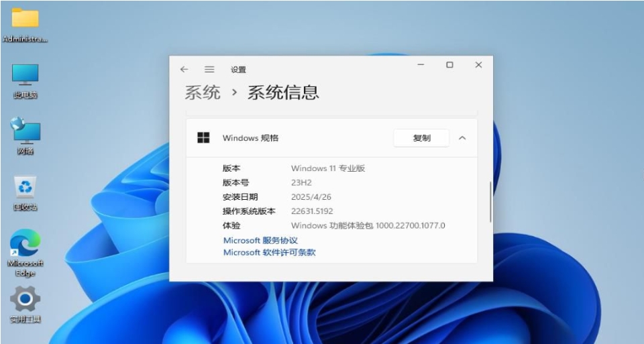This screenshot has width=644, height=344.
Task: Select the Microsoft Edge desktop shortcut
Action: (x=25, y=244)
